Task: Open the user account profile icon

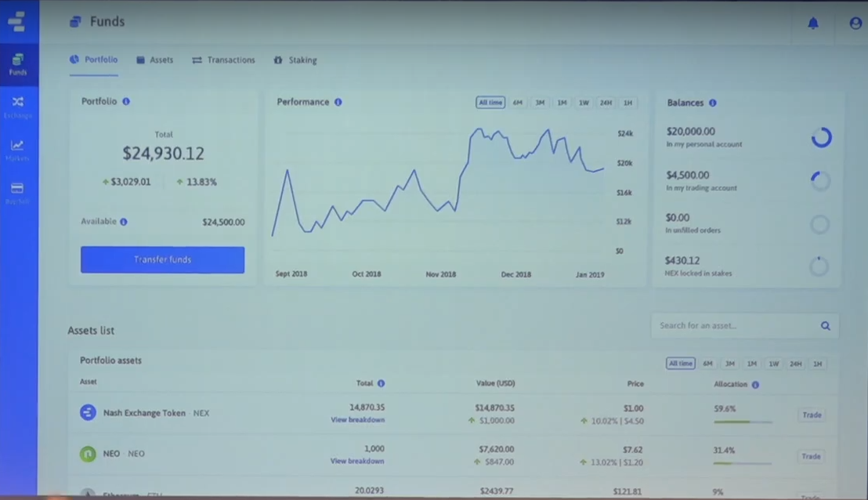Action: 855,23
